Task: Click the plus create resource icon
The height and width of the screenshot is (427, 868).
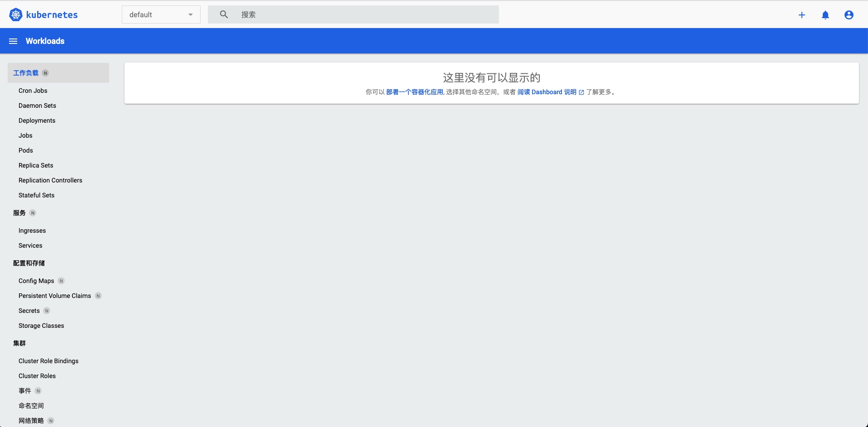Action: tap(801, 15)
